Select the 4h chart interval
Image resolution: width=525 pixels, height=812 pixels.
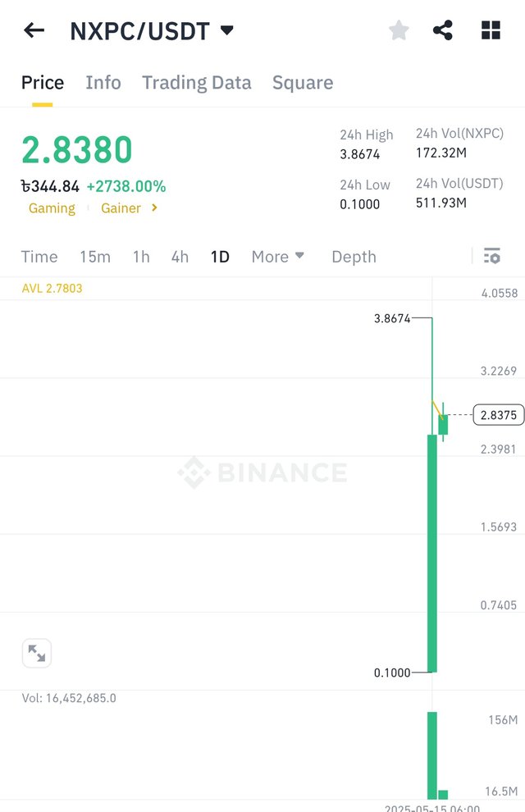coord(180,257)
